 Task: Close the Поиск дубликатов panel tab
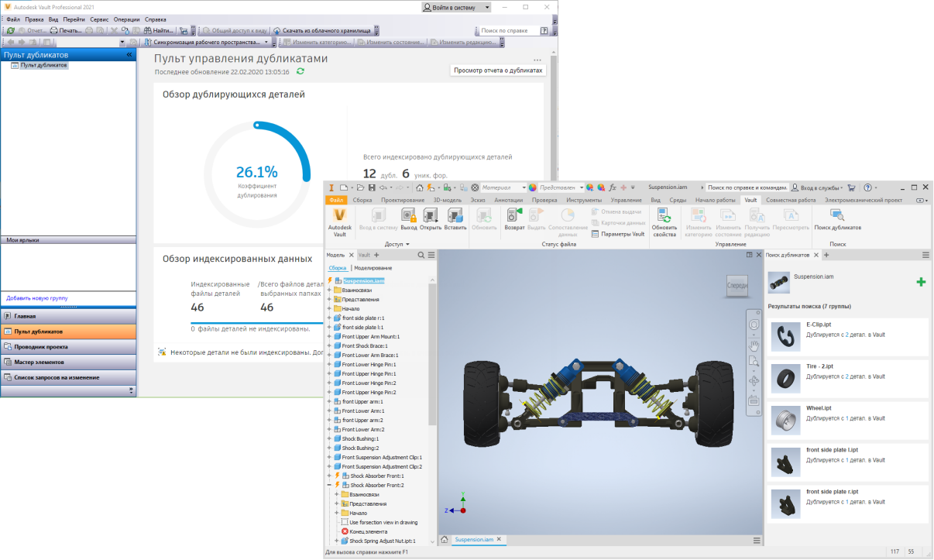click(816, 255)
